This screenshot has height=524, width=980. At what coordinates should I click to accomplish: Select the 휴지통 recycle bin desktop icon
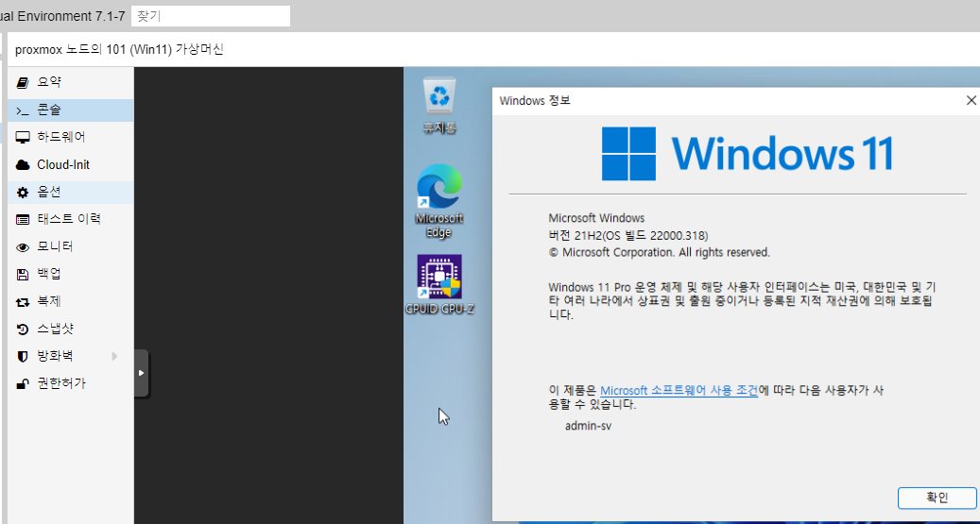point(440,106)
